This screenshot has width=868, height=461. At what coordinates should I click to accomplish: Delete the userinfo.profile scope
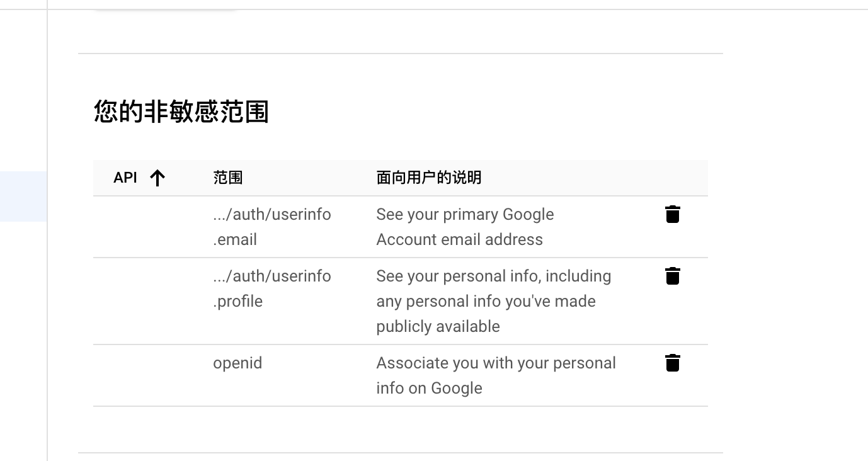pos(673,276)
